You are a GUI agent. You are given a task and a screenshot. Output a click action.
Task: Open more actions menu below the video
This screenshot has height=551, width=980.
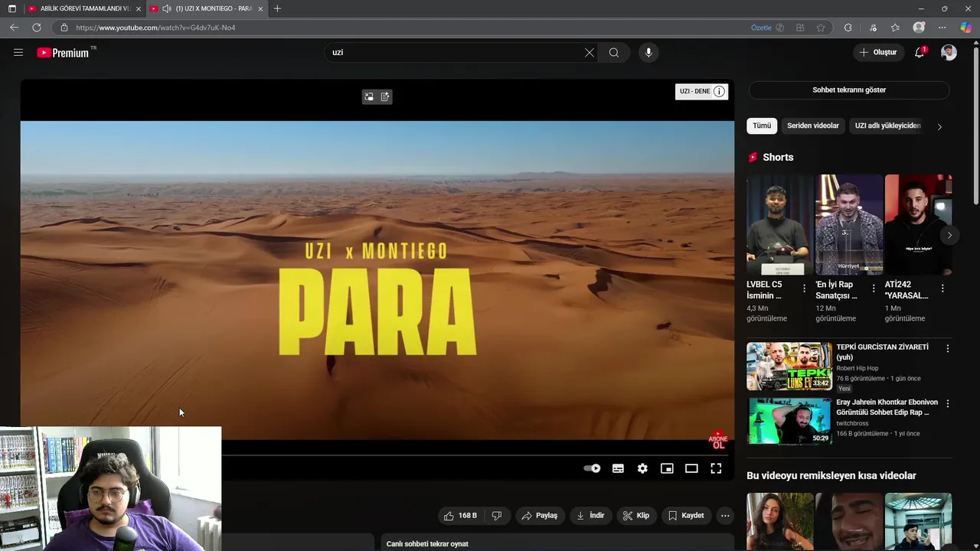click(x=725, y=516)
